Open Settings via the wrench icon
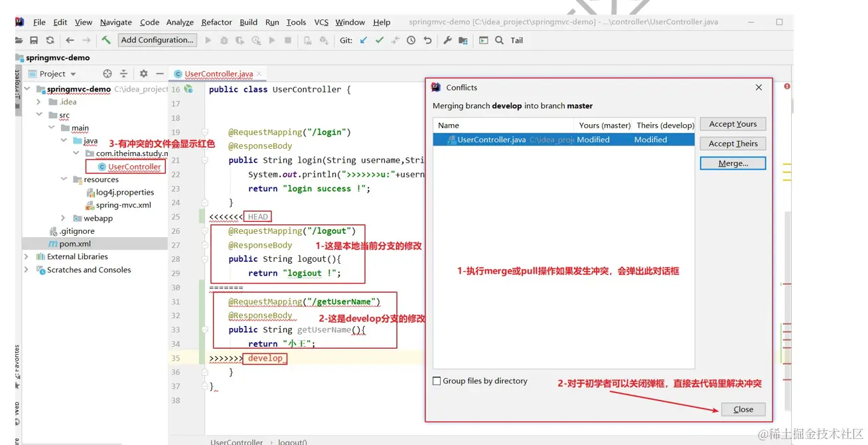 pyautogui.click(x=448, y=41)
